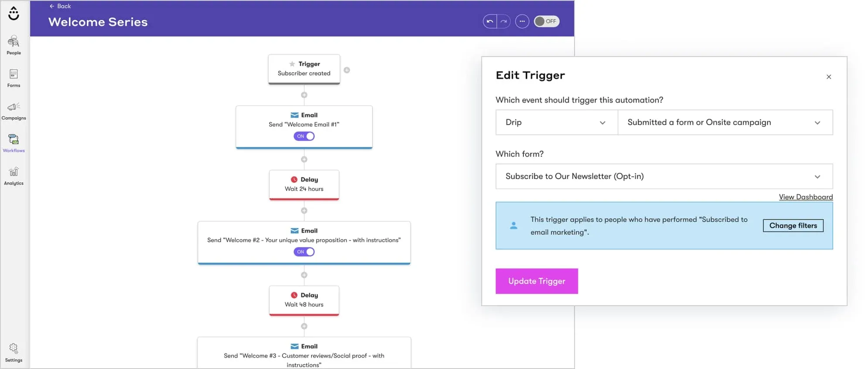Image resolution: width=868 pixels, height=369 pixels.
Task: Open the workflow options ellipsis menu
Action: [x=522, y=21]
